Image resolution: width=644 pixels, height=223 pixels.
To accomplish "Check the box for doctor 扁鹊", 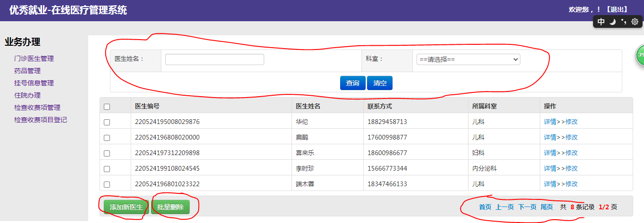I will click(107, 138).
